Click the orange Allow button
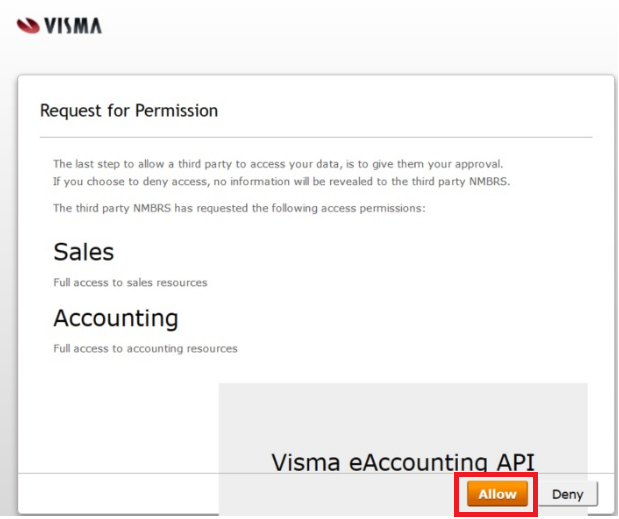Viewport: 619px width, 519px height. coord(497,493)
